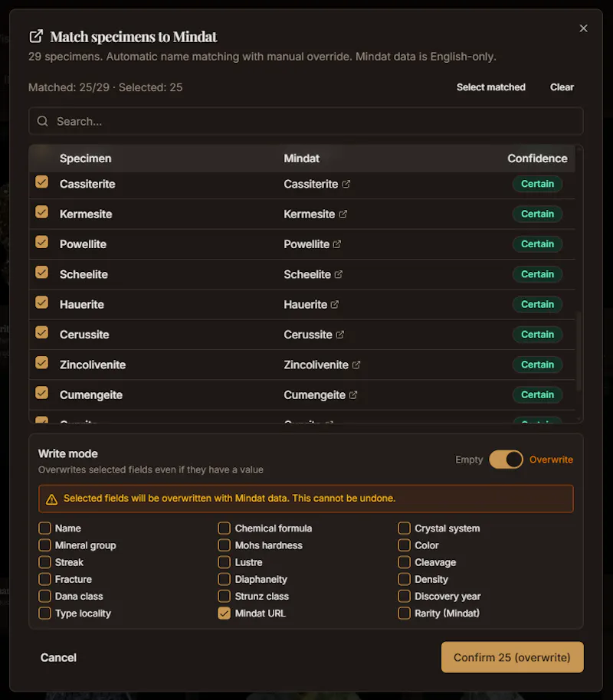
Task: Uncheck the Cassiterite specimen checkbox
Action: point(42,182)
